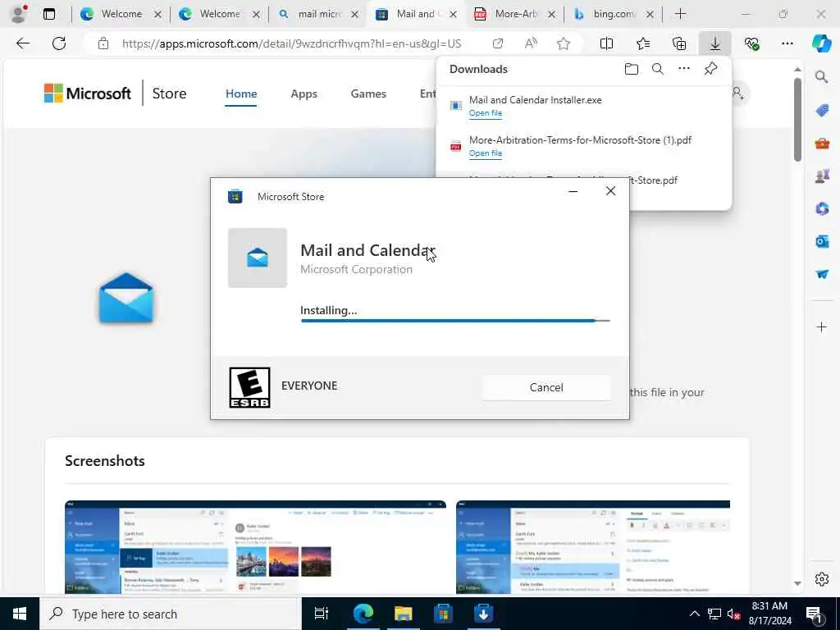
Task: Click the address bar URL field
Action: 291,43
